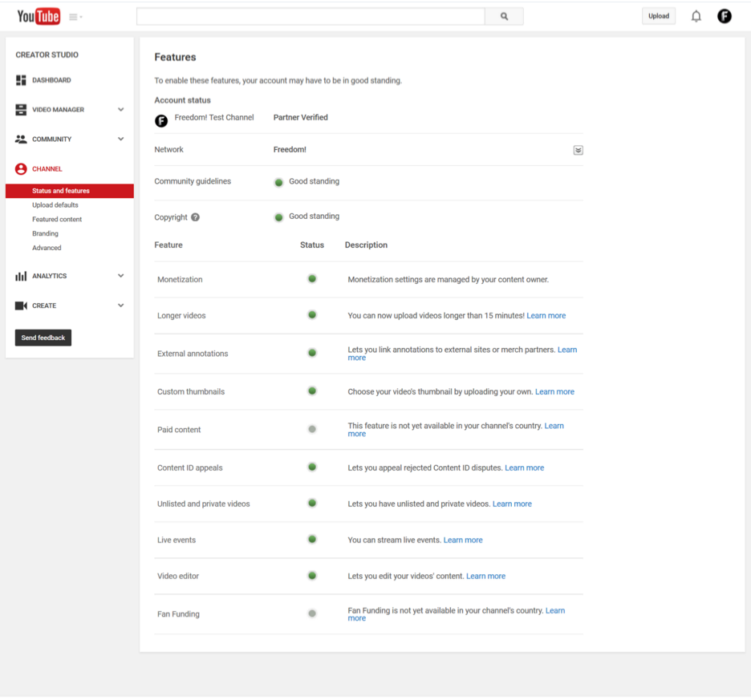Click the Paid content gray status dot
The height and width of the screenshot is (700, 751).
312,429
